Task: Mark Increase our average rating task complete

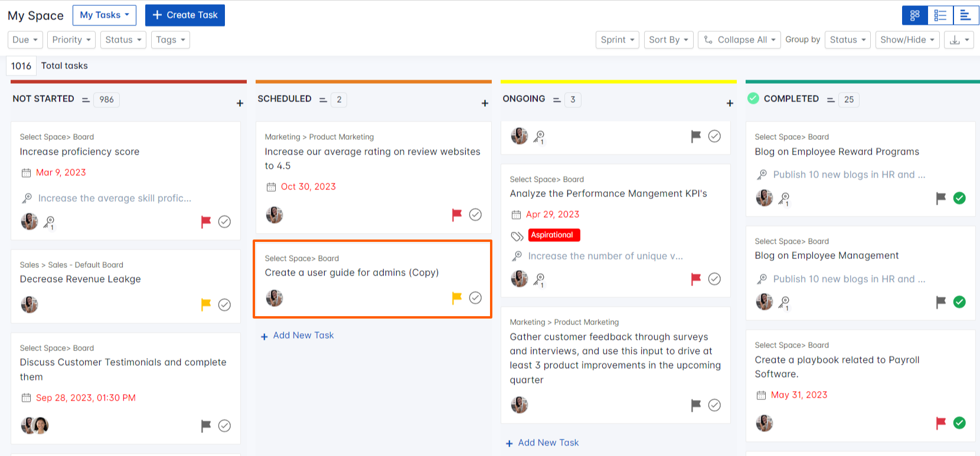Action: click(x=475, y=215)
